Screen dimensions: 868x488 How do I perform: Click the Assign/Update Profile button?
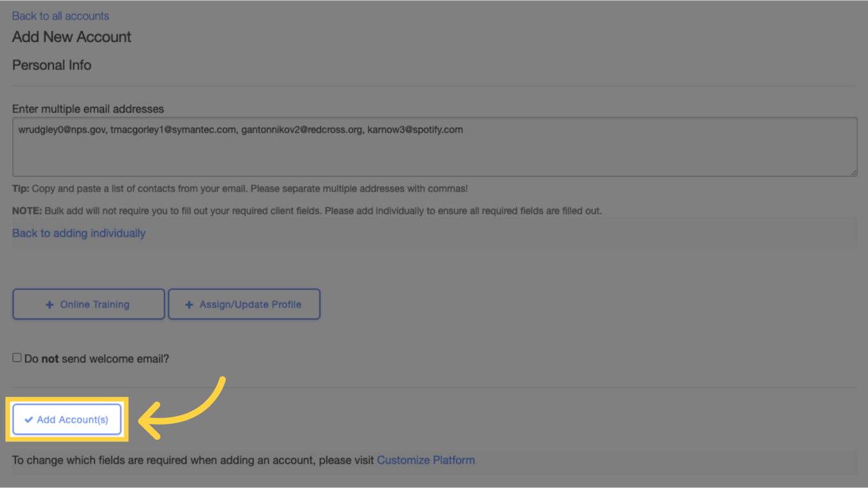(244, 304)
